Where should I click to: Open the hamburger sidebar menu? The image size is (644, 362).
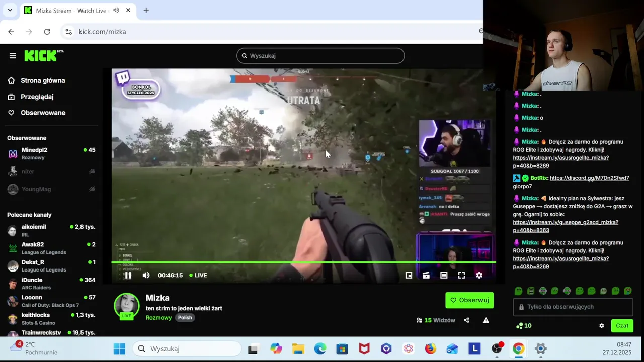pyautogui.click(x=13, y=56)
